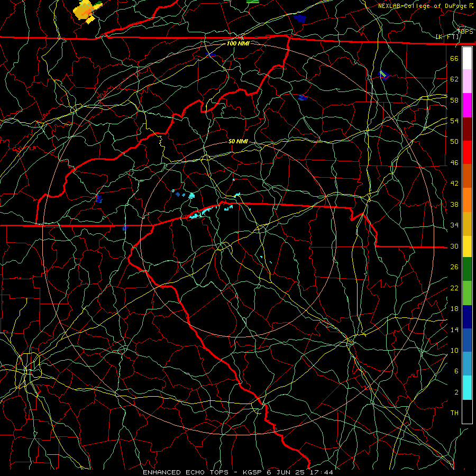Click the 50 NMI range ring label
Viewport: 476px width, 476px height.
tap(238, 141)
